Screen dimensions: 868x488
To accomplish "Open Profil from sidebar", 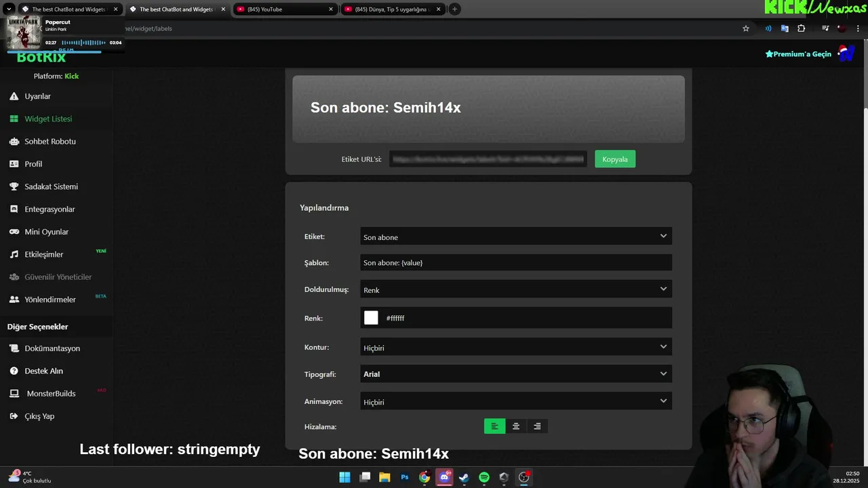I will (x=33, y=164).
